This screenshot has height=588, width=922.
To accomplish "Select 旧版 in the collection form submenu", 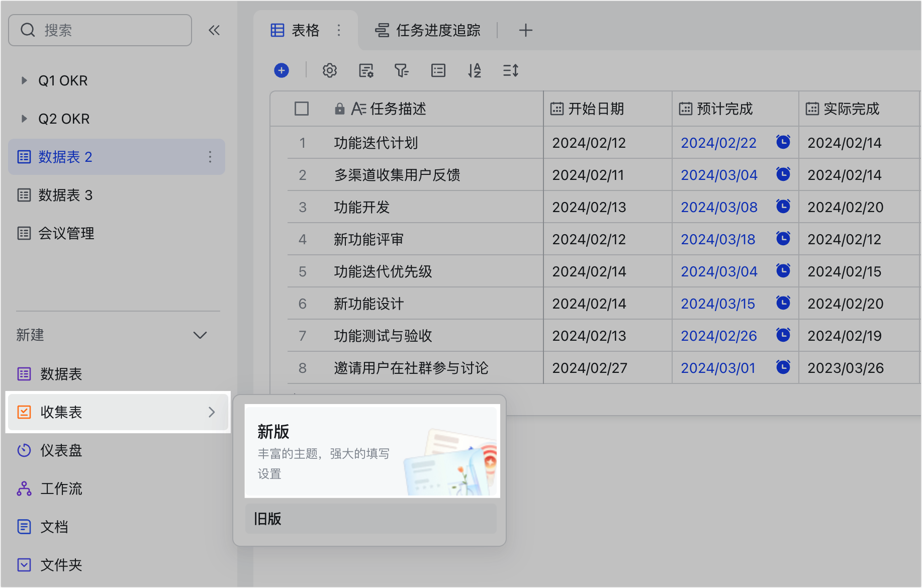I will pyautogui.click(x=371, y=519).
